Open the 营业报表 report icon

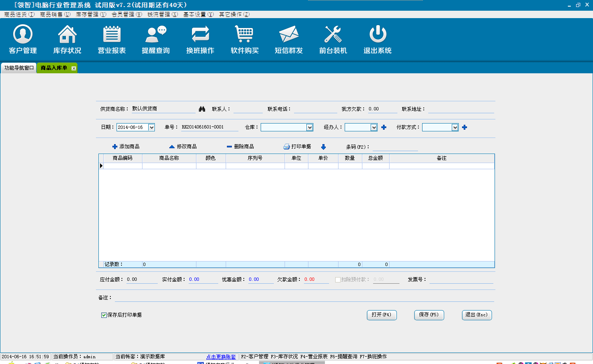(x=112, y=35)
